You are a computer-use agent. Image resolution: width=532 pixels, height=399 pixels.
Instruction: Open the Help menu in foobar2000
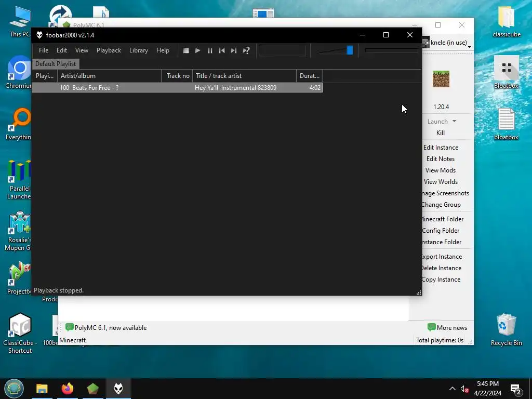point(163,50)
